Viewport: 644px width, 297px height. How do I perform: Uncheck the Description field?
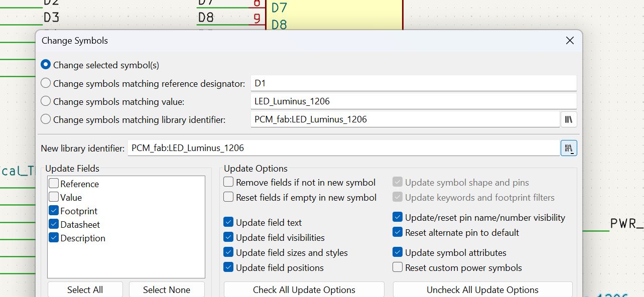pyautogui.click(x=54, y=237)
